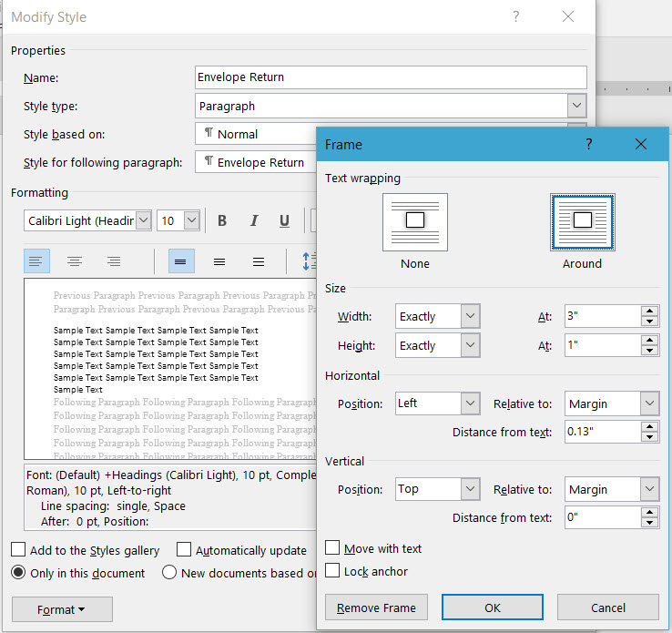
Task: Toggle Italic in Modify Style formatting
Action: [x=254, y=220]
